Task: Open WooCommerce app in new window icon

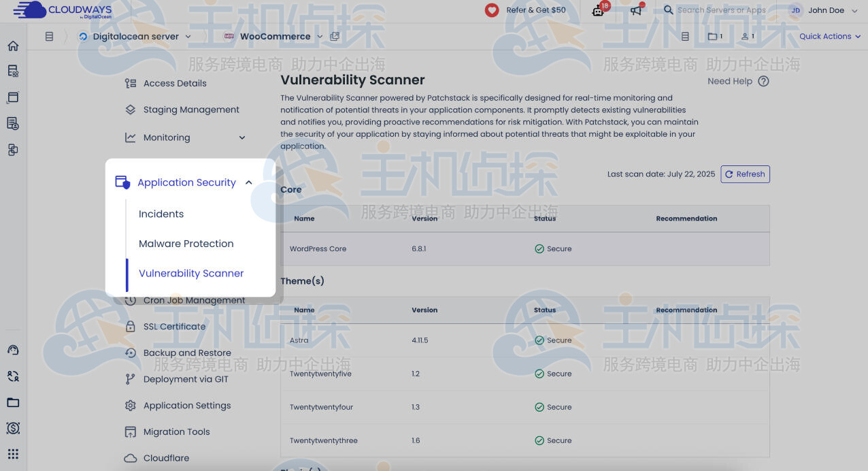Action: (x=335, y=36)
